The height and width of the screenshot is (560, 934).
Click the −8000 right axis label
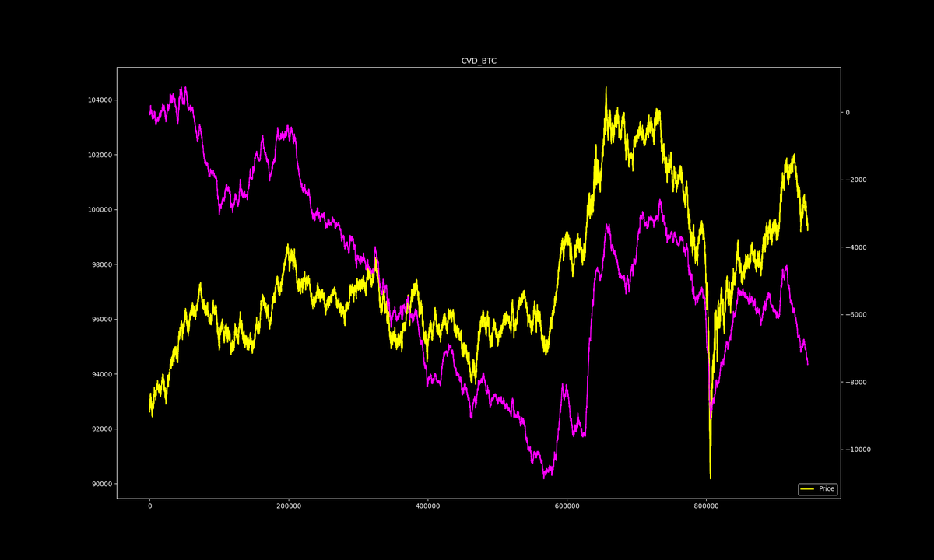pos(856,383)
